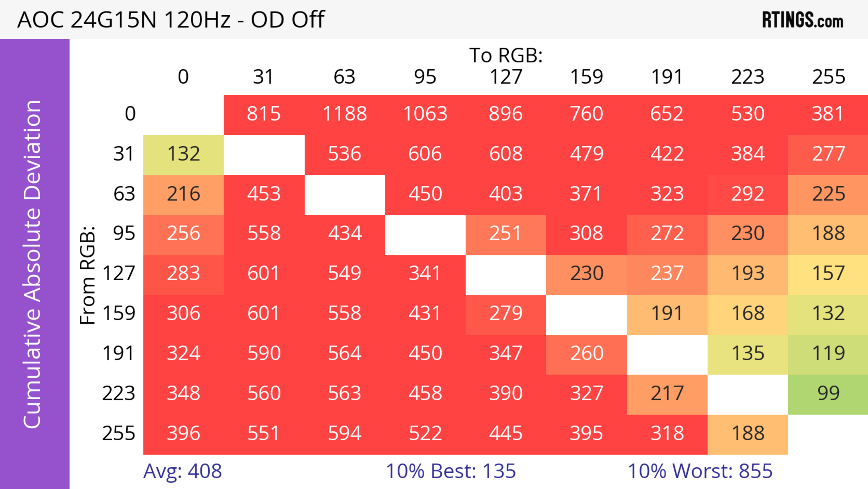Click the RTINGS.com logo

click(802, 20)
